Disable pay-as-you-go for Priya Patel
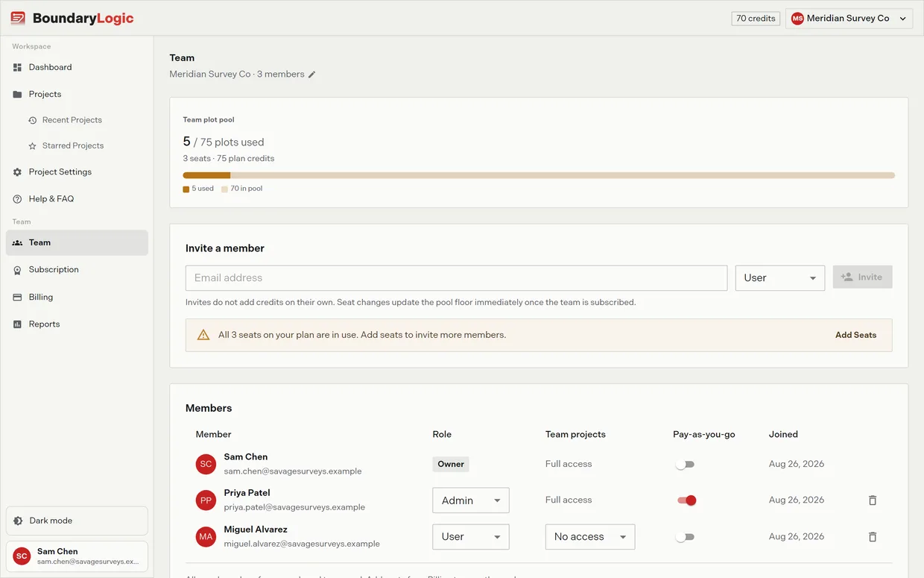This screenshot has height=578, width=924. 686,500
